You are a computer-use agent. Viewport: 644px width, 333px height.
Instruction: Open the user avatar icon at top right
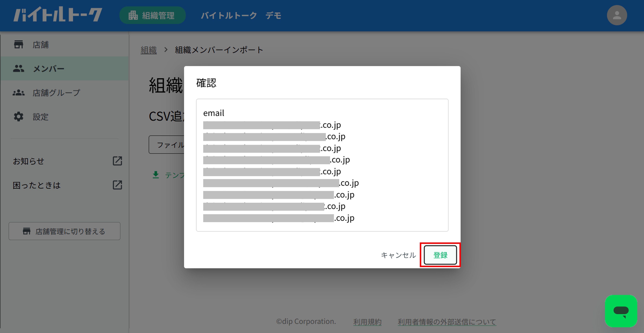coord(617,15)
